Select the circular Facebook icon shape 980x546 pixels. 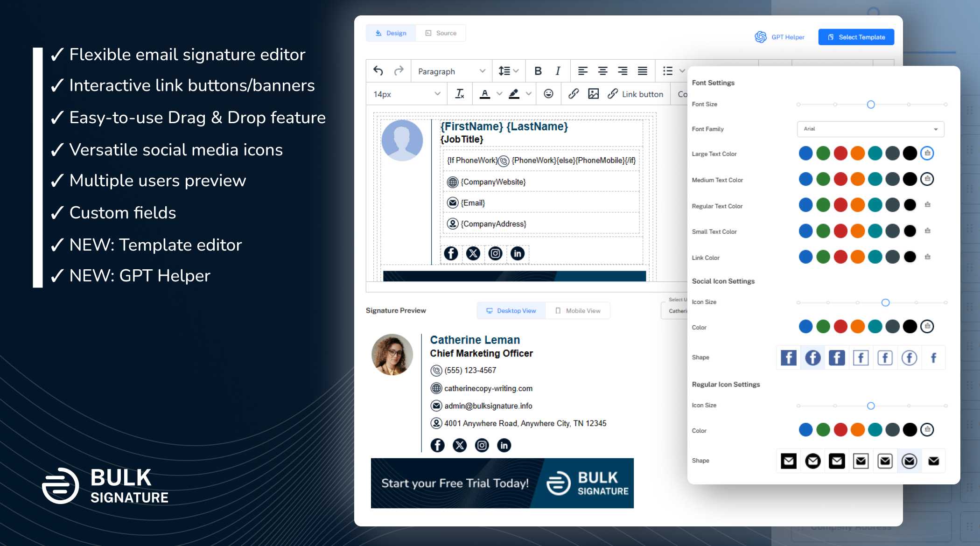(812, 357)
